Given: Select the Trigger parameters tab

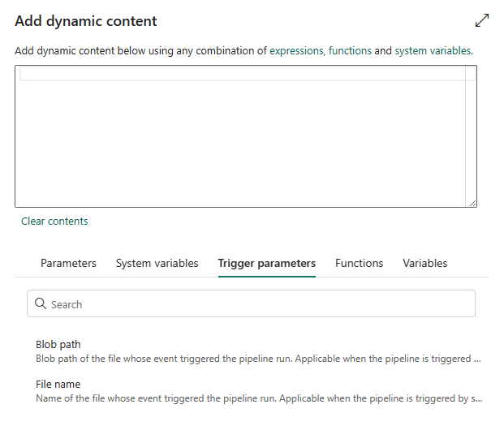Looking at the screenshot, I should 267,263.
